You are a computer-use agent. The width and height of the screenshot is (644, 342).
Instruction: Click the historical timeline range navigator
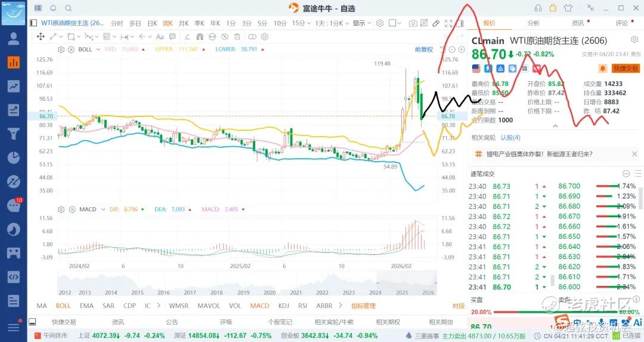(247, 284)
